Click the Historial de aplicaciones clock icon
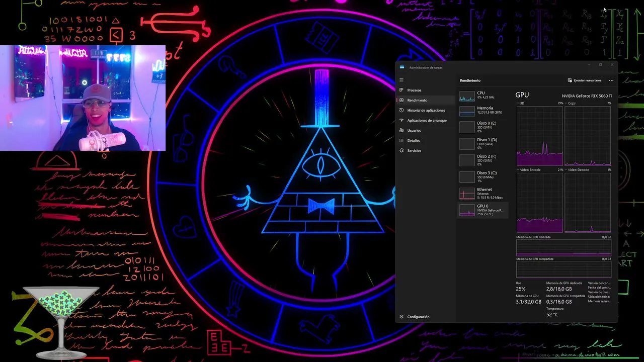644x362 pixels. pos(401,110)
